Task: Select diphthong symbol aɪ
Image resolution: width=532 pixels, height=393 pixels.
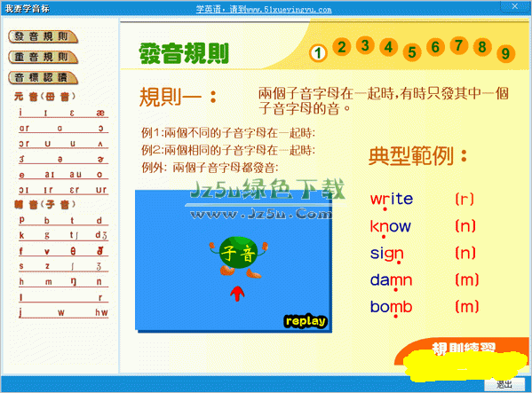Action: pos(49,175)
